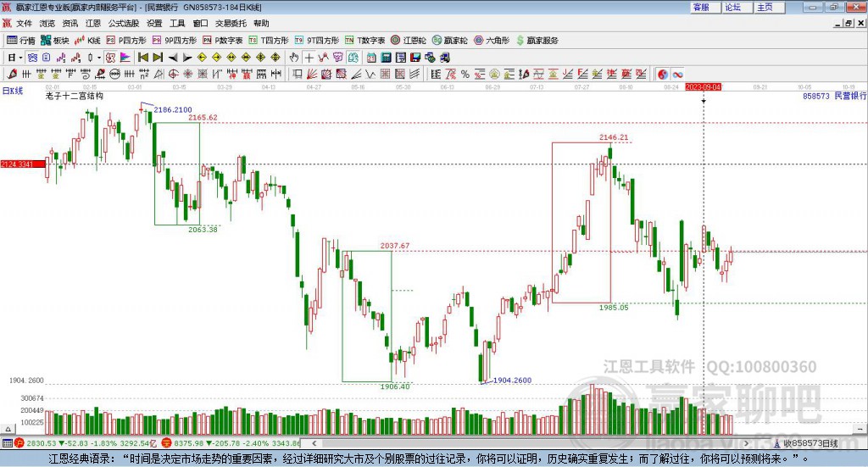Click the percent sign tool

click(x=465, y=74)
